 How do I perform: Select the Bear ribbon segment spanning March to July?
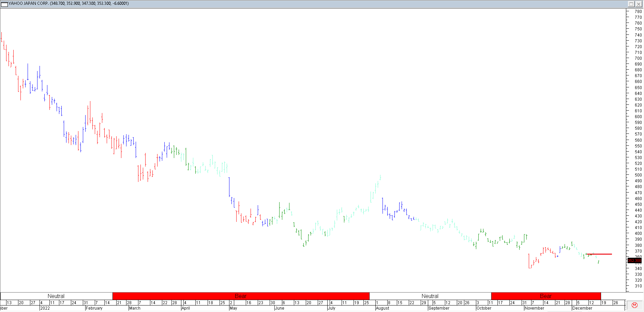241,296
